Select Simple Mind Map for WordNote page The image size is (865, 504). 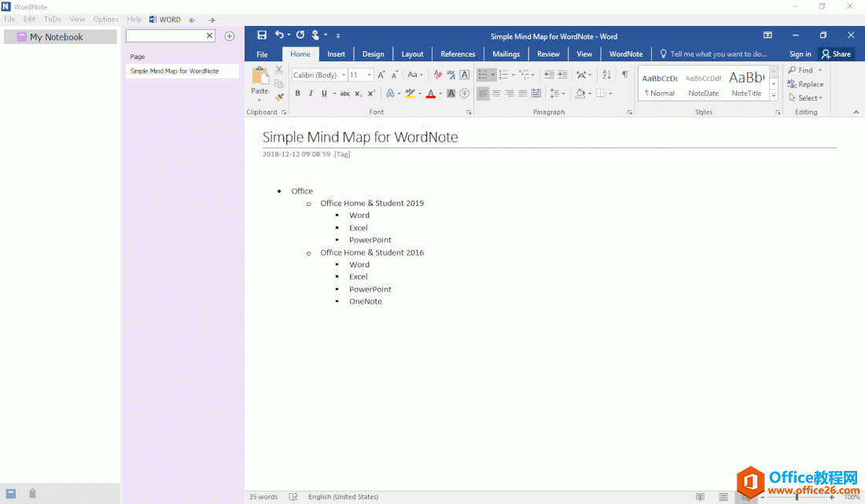click(175, 71)
